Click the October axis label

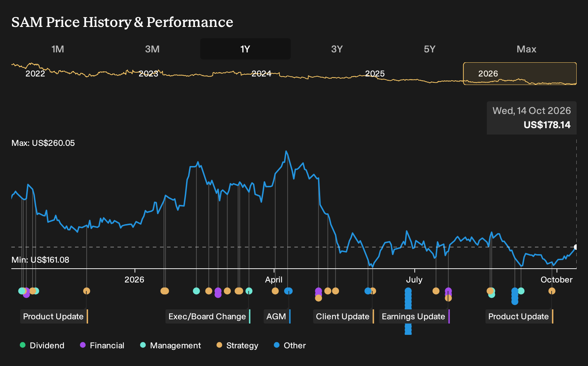(557, 280)
